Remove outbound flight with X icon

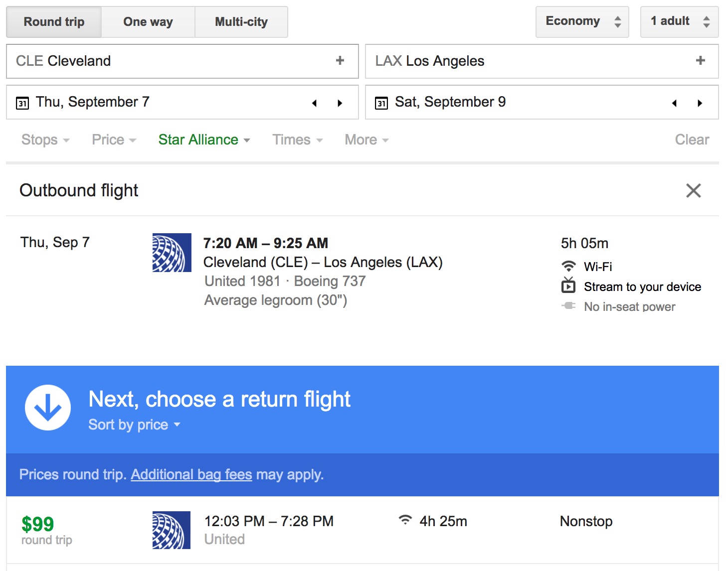tap(693, 190)
